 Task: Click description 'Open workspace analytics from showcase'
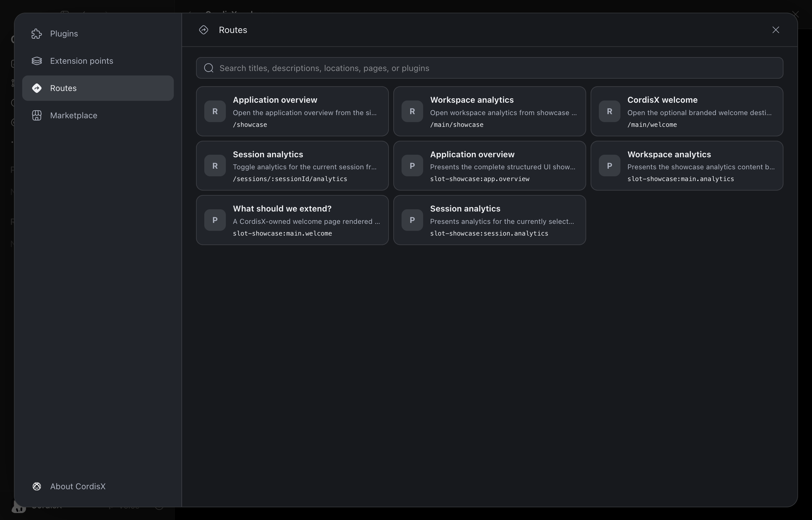[x=503, y=113]
